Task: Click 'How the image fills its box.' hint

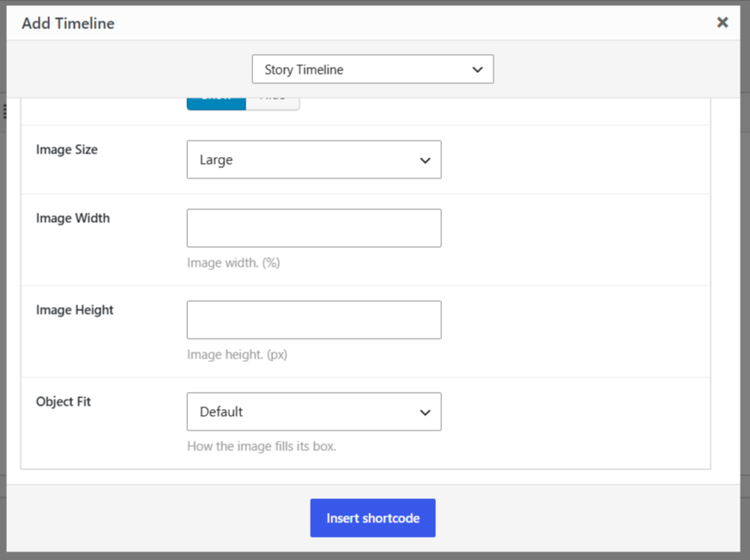Action: [x=262, y=446]
